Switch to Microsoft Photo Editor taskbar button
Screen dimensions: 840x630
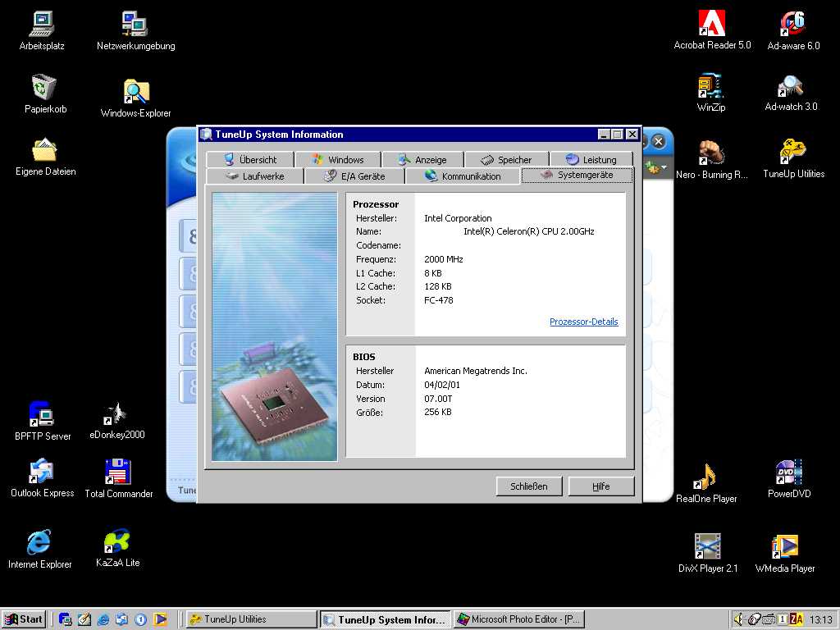519,619
